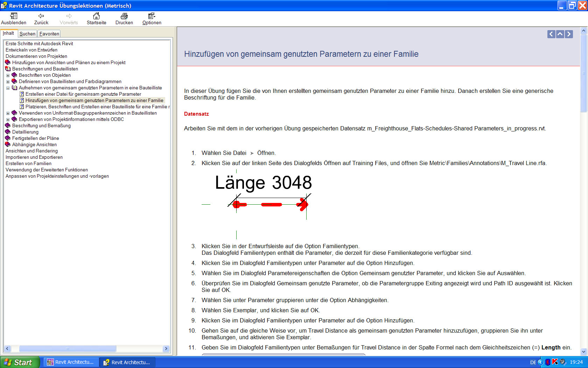Image resolution: width=588 pixels, height=368 pixels.
Task: Go back with the Zurück arrow
Action: coord(41,16)
